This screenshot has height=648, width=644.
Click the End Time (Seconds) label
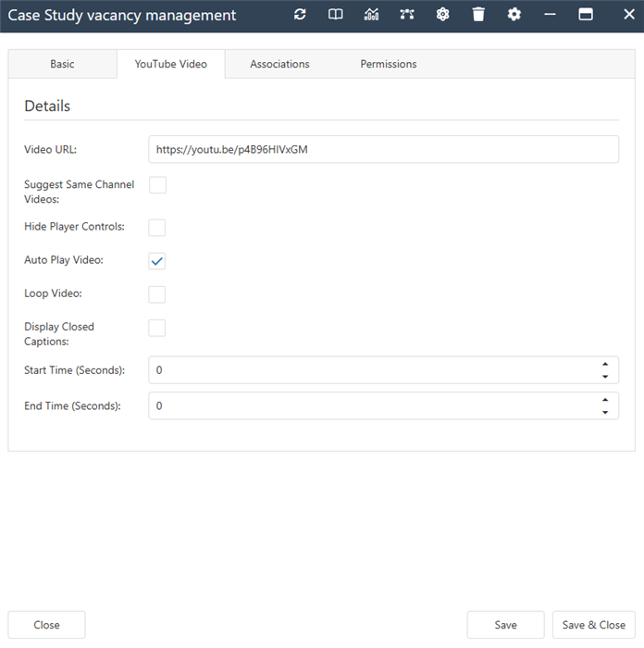coord(72,405)
